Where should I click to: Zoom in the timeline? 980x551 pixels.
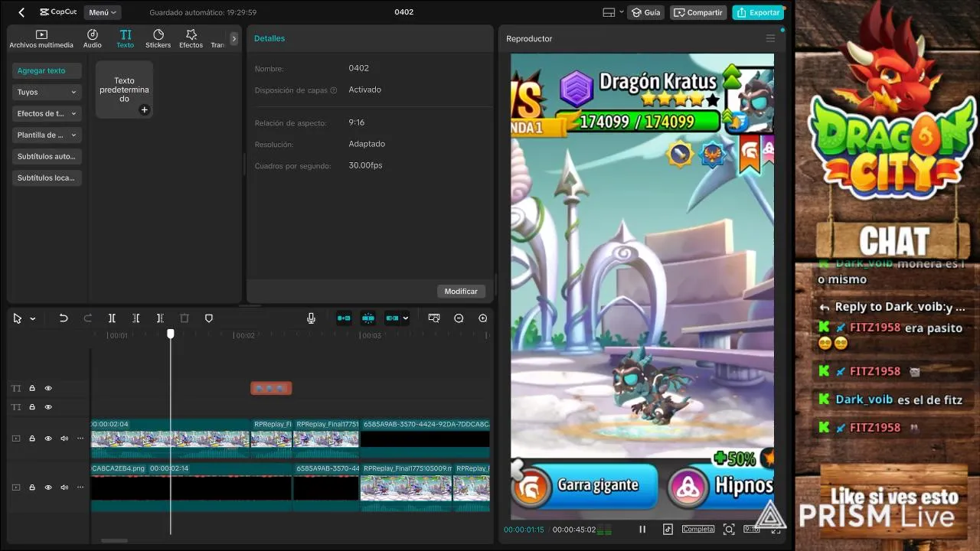(x=483, y=318)
